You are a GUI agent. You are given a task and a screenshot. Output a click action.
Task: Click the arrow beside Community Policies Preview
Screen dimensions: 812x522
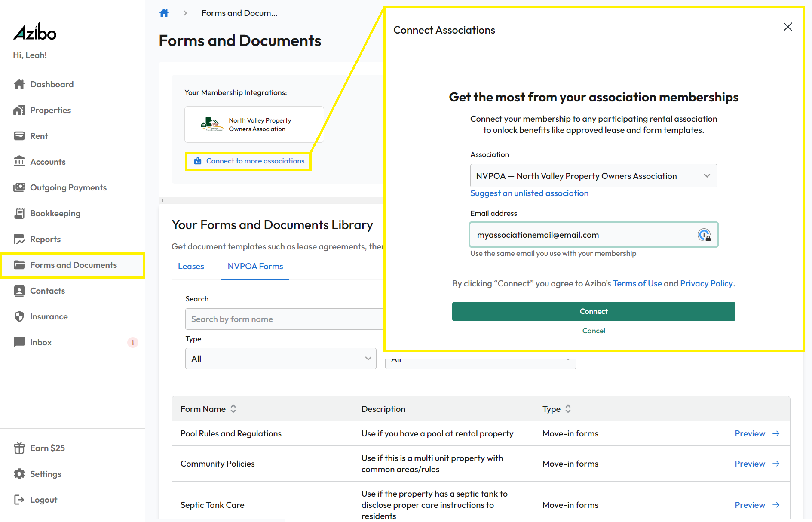pyautogui.click(x=776, y=464)
